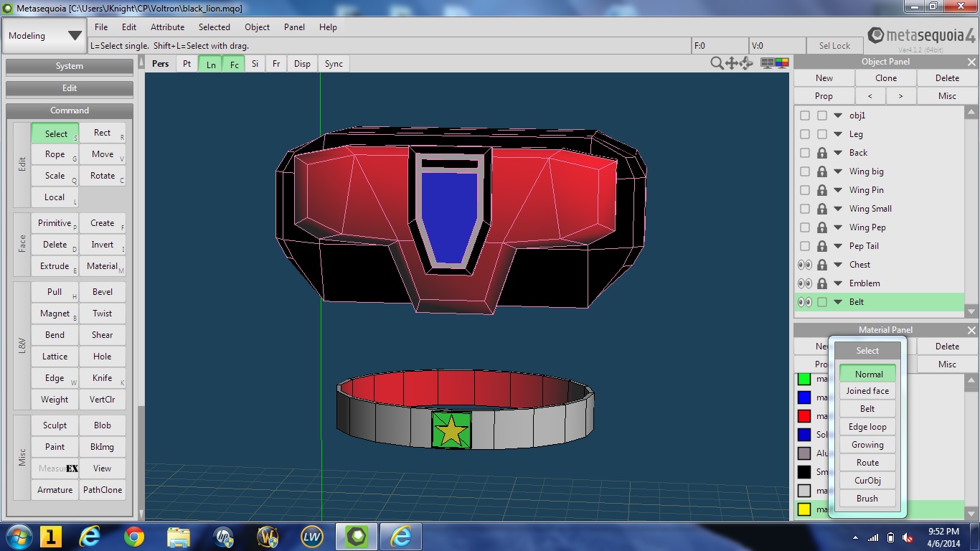Open the Panel menu
The width and height of the screenshot is (980, 551).
coord(294,27)
